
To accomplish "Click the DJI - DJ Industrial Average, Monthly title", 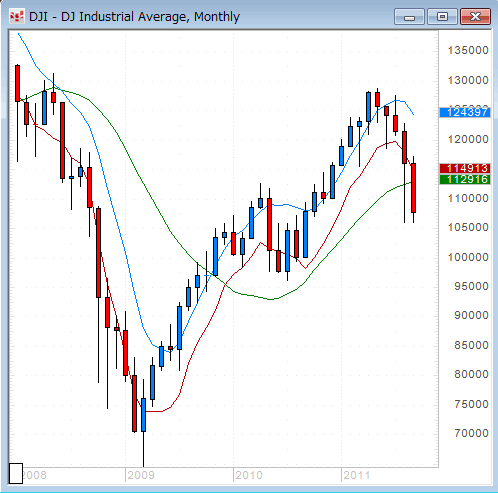I will coord(134,17).
